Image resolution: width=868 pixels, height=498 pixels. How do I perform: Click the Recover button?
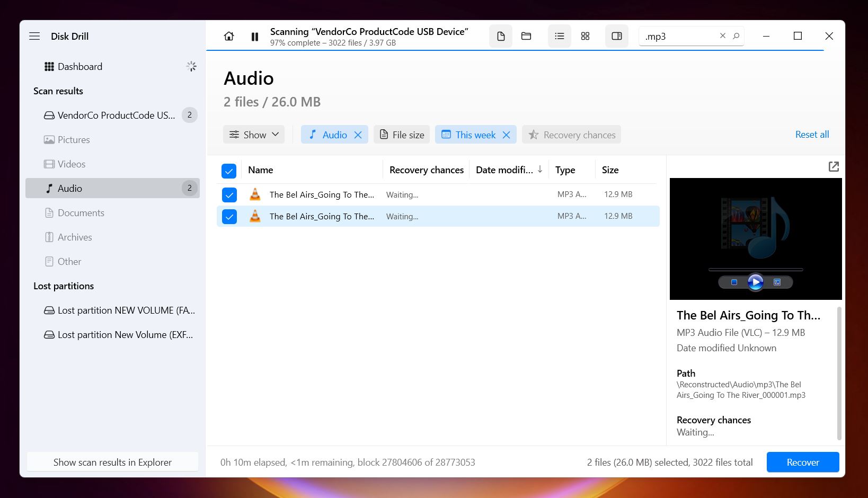coord(803,462)
